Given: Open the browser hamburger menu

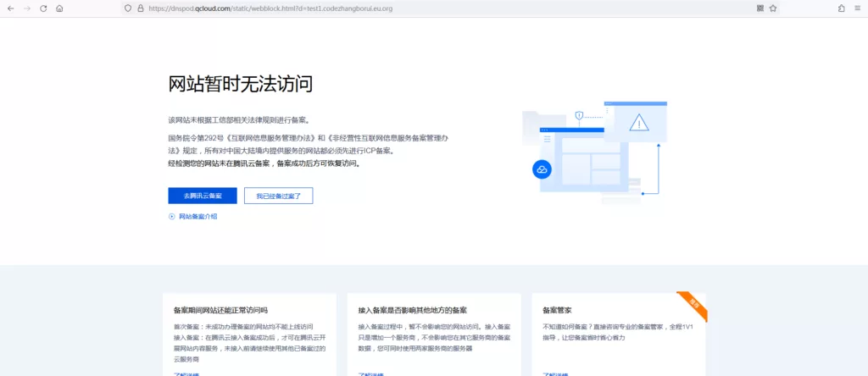Looking at the screenshot, I should pyautogui.click(x=857, y=8).
